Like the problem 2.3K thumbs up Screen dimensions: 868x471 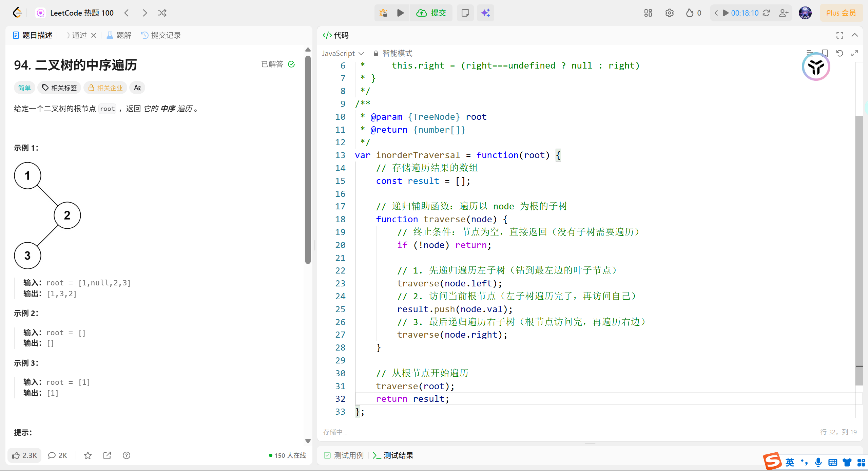tap(24, 455)
